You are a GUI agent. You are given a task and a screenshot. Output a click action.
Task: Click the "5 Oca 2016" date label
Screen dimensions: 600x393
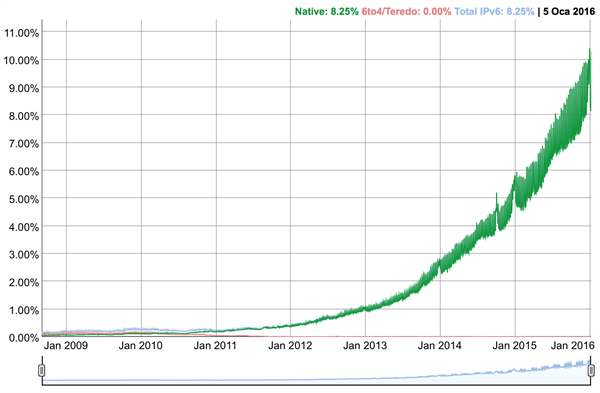569,11
